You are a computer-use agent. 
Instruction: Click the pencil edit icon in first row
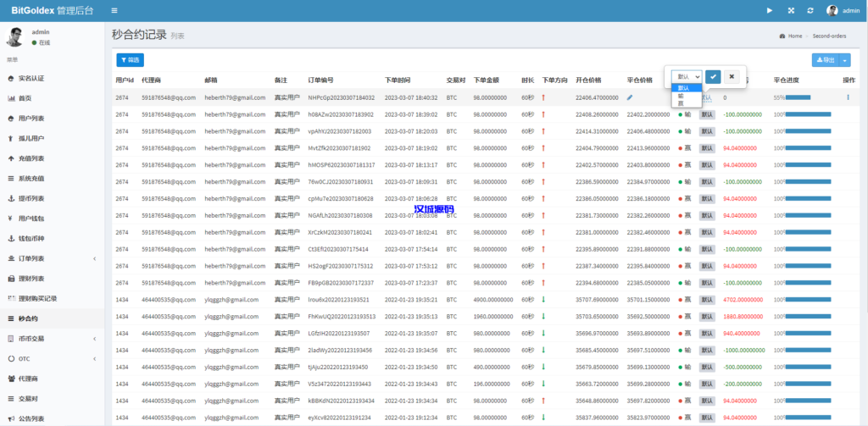[630, 97]
